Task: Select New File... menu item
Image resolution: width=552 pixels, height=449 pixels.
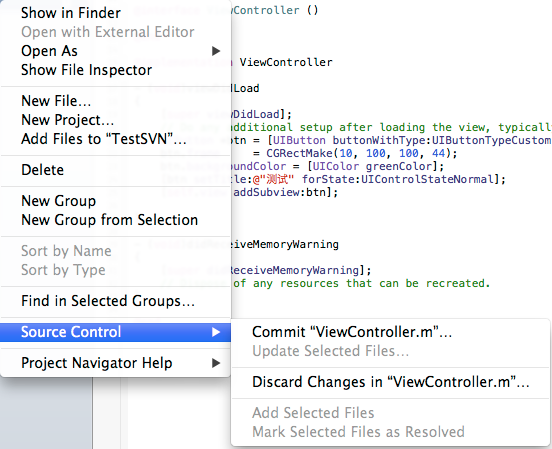Action: pos(115,101)
